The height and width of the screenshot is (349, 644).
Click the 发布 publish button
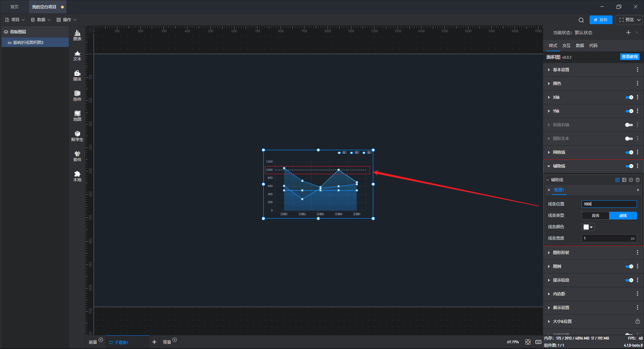pyautogui.click(x=601, y=20)
